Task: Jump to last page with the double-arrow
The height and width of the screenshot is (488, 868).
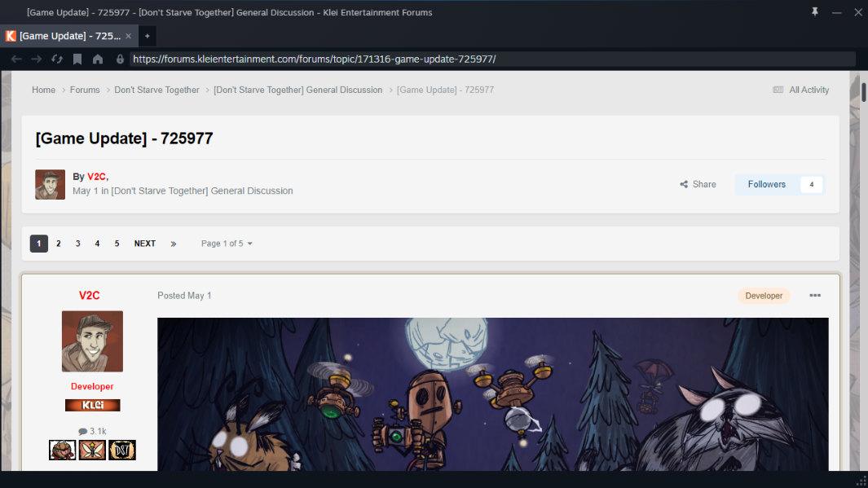Action: [174, 244]
